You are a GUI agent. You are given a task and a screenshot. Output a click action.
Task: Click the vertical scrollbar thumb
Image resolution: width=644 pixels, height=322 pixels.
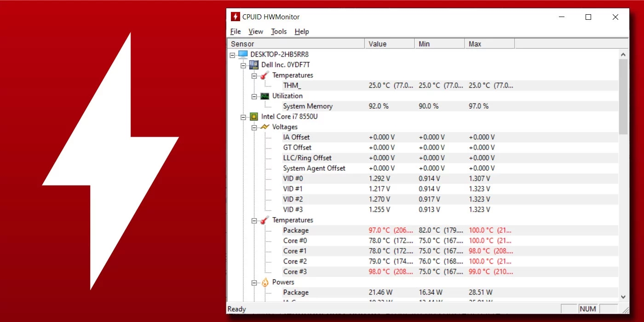coord(623,97)
